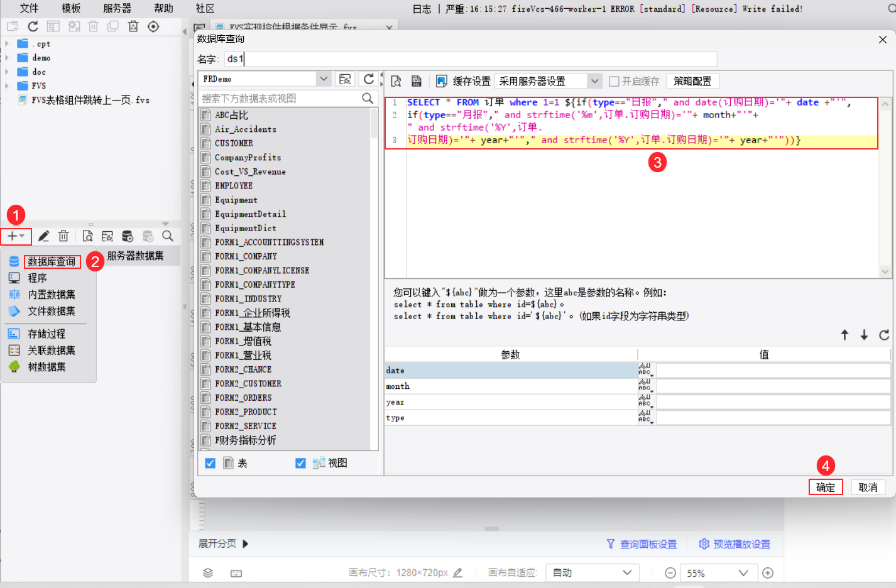896x588 pixels.
Task: Open the 帮助 menu
Action: (163, 8)
